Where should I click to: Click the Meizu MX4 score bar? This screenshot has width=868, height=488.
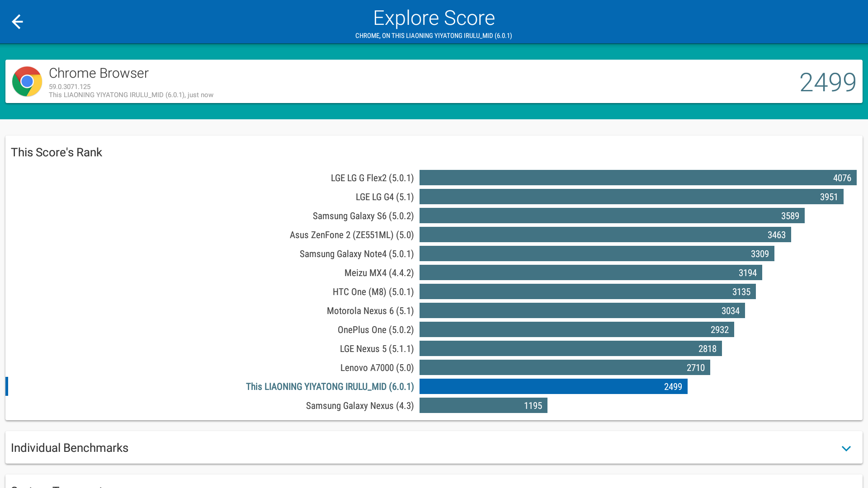(x=590, y=273)
